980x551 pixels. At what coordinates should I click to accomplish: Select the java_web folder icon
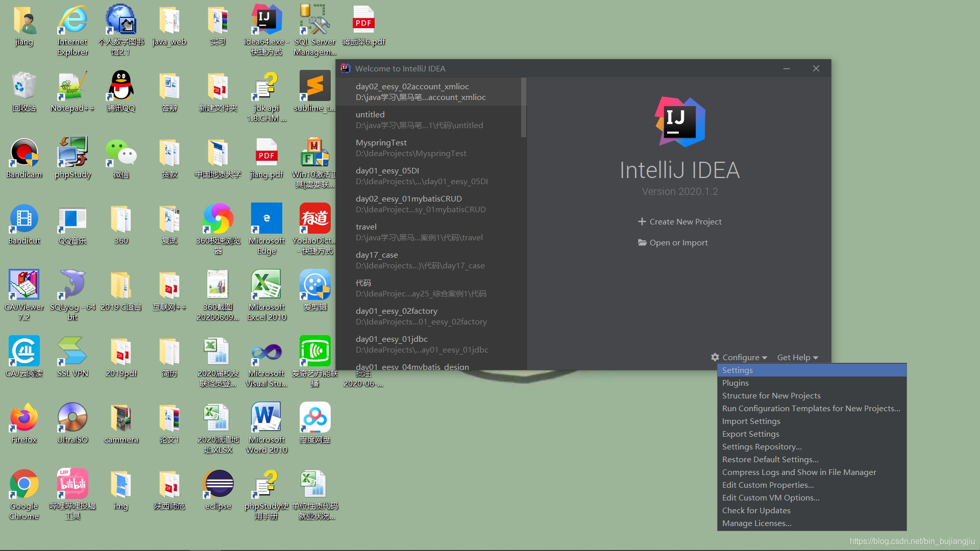click(169, 26)
